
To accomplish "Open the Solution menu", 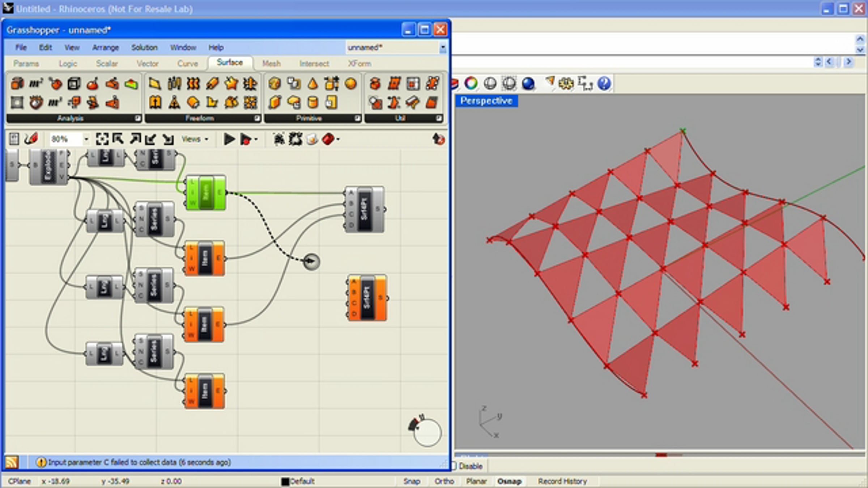I will (144, 47).
